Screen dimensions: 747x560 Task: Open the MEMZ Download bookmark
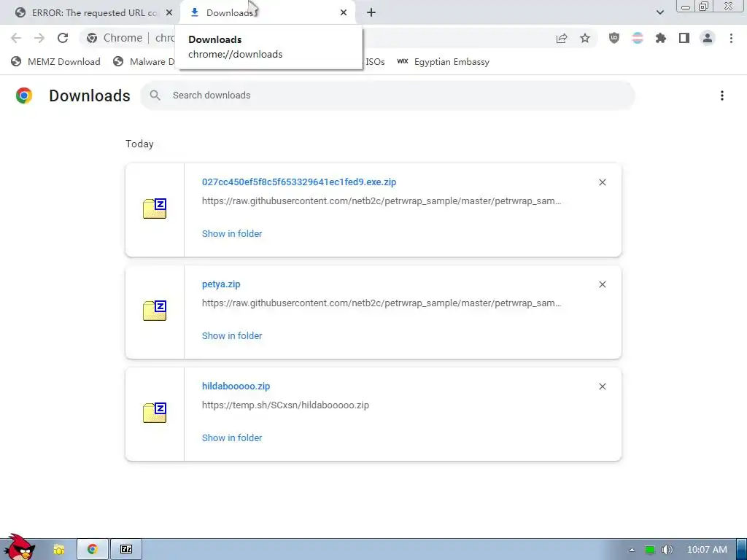click(55, 61)
